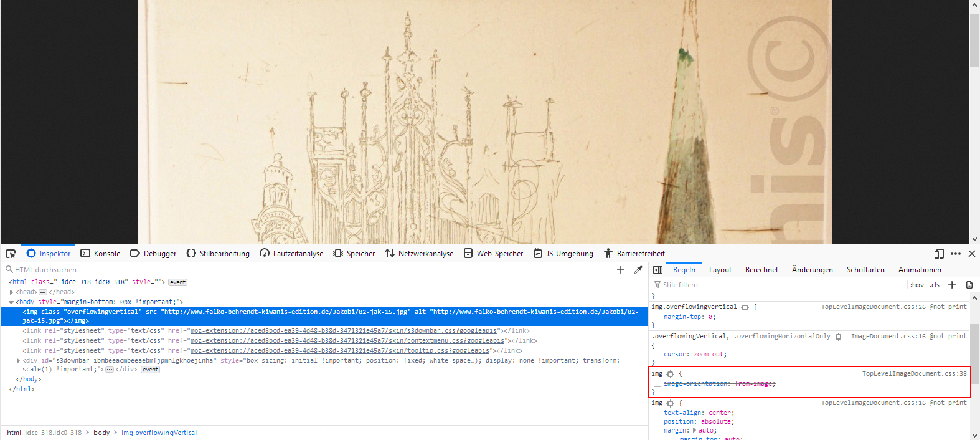The image size is (980, 440).
Task: Add a new CSS rule
Action: click(x=952, y=285)
